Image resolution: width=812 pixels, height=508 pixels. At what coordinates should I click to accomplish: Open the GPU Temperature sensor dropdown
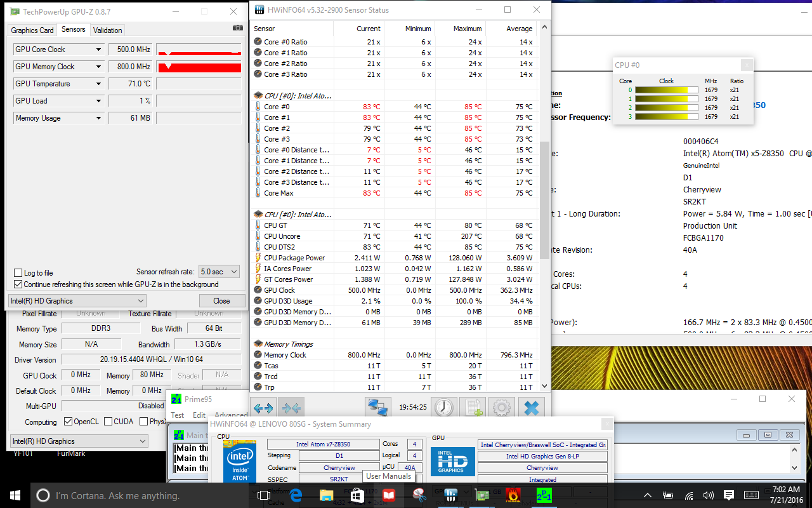(x=98, y=84)
